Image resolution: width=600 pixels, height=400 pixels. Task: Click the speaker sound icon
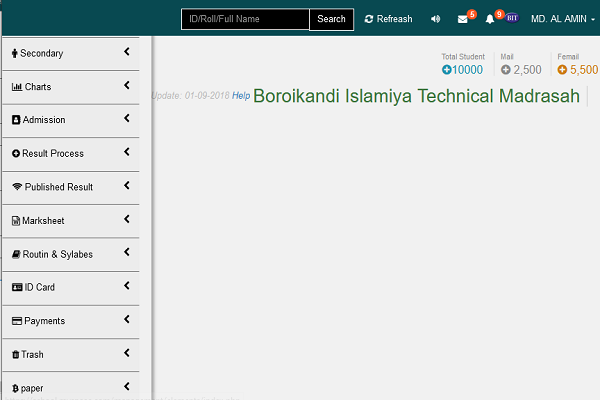click(435, 19)
